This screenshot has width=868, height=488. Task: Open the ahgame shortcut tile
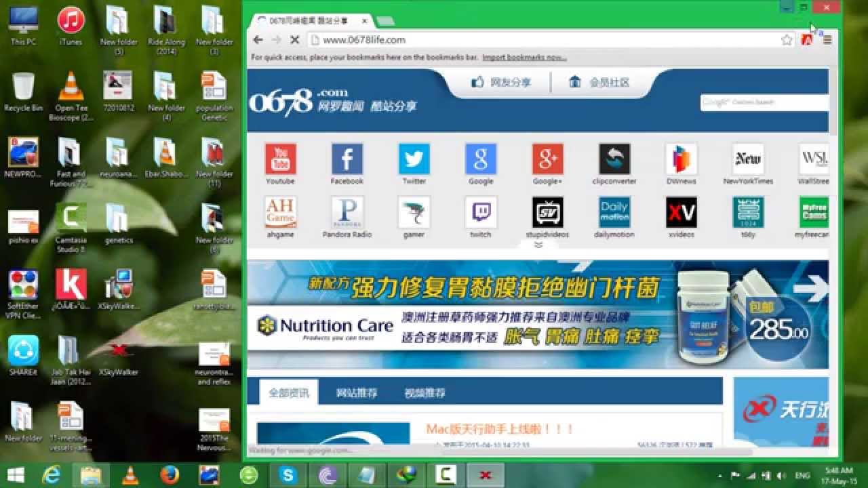click(x=280, y=218)
